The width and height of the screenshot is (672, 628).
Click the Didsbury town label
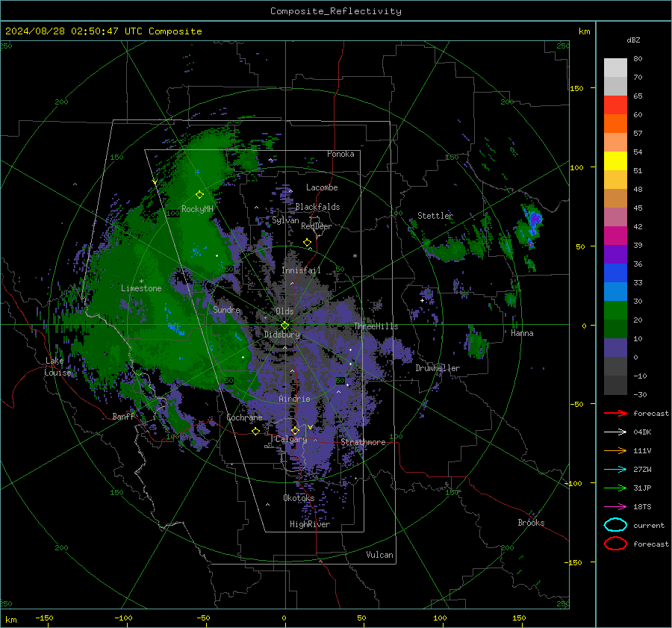(x=282, y=335)
